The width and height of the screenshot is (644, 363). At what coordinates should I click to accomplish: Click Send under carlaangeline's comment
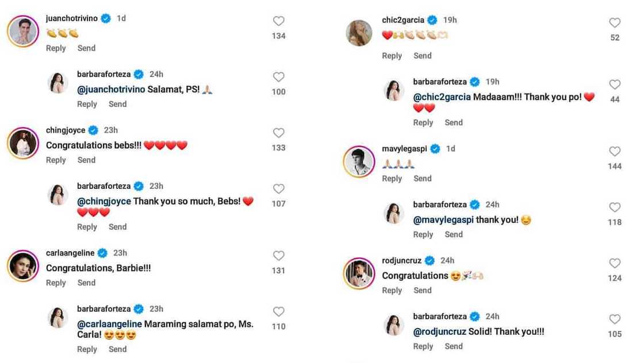tap(86, 283)
